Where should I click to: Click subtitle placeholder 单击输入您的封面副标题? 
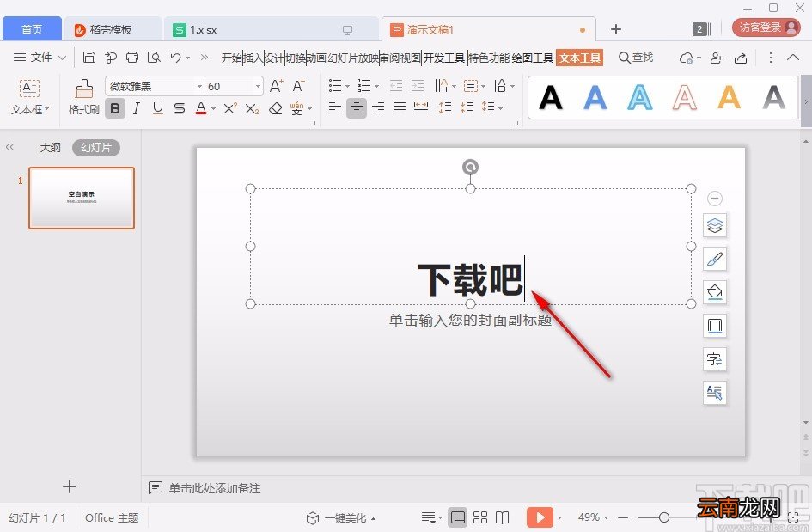click(x=470, y=320)
